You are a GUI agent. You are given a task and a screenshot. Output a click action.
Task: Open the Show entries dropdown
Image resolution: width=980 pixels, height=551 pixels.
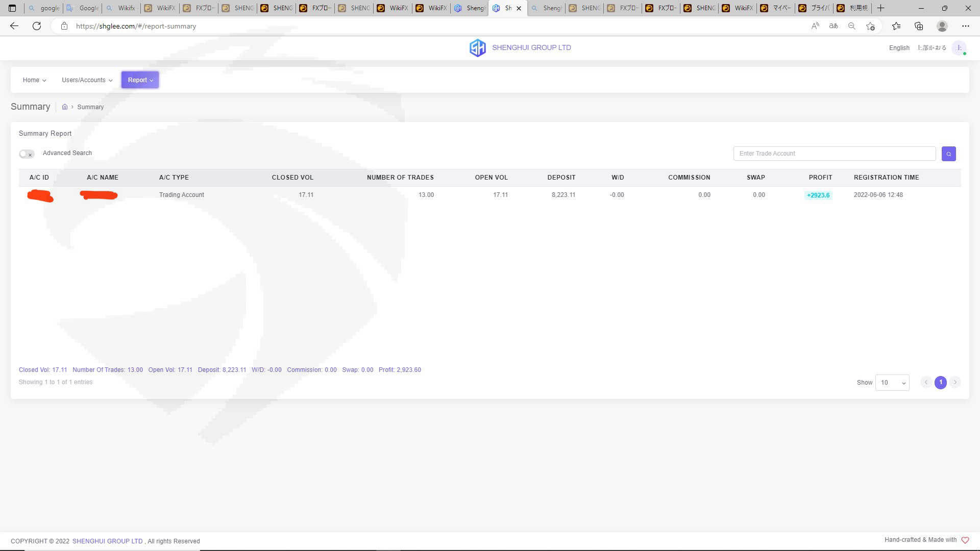[892, 383]
